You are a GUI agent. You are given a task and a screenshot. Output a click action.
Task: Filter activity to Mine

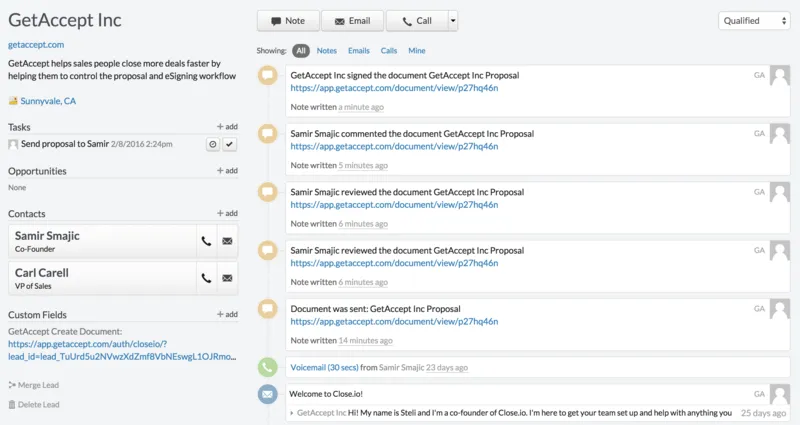click(x=417, y=51)
